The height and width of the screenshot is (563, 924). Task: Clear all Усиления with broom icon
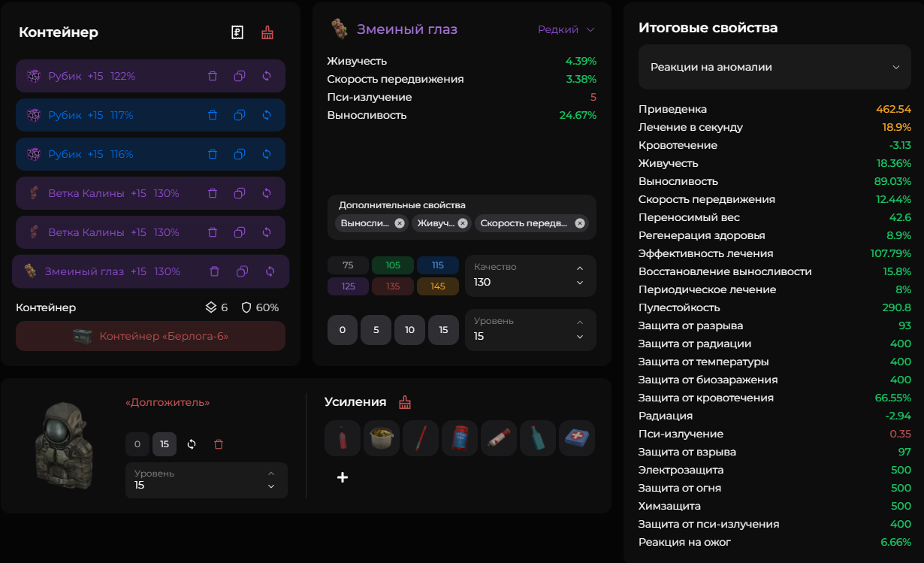point(405,402)
